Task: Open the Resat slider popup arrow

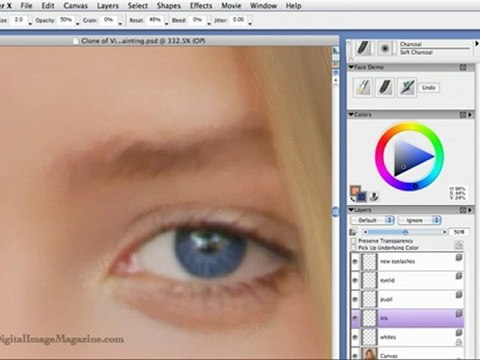Action: pyautogui.click(x=166, y=23)
